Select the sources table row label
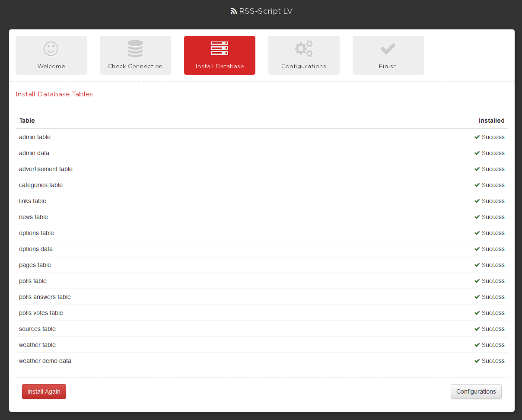522x420 pixels. (x=37, y=329)
